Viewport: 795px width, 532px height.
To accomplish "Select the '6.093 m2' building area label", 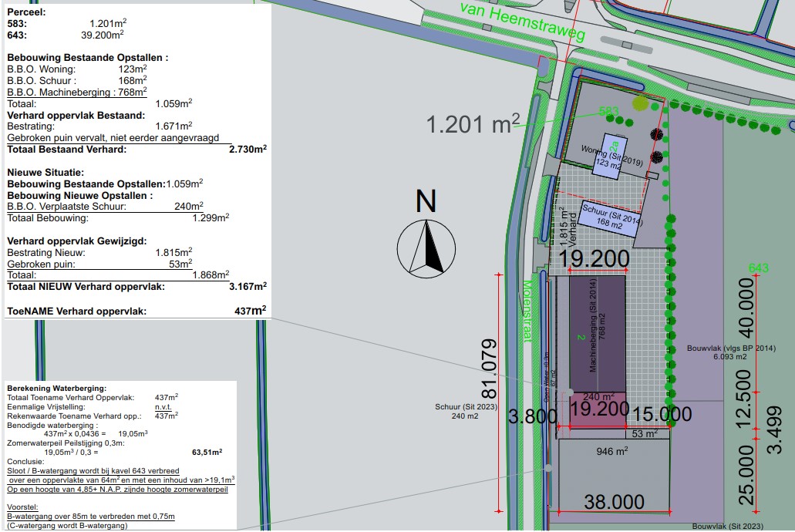I will point(730,356).
